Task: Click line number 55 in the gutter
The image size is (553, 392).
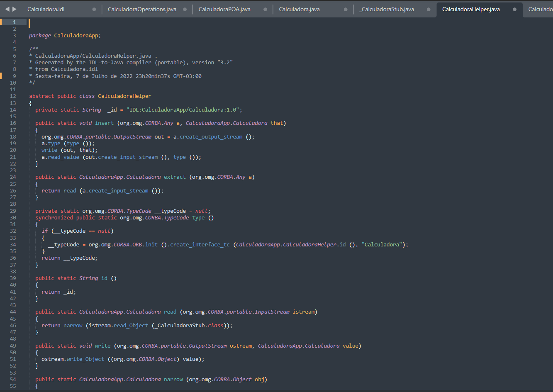Action: [12, 386]
